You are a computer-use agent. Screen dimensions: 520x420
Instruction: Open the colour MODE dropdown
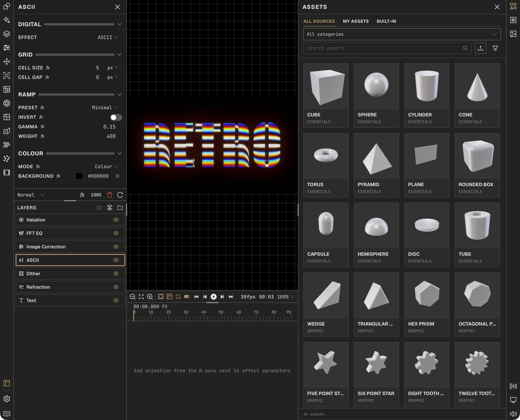(x=107, y=166)
